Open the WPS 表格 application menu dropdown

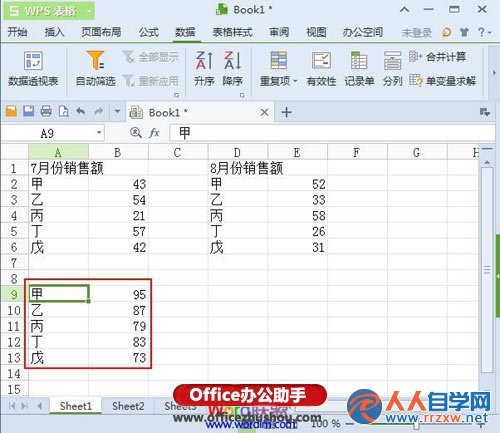89,11
